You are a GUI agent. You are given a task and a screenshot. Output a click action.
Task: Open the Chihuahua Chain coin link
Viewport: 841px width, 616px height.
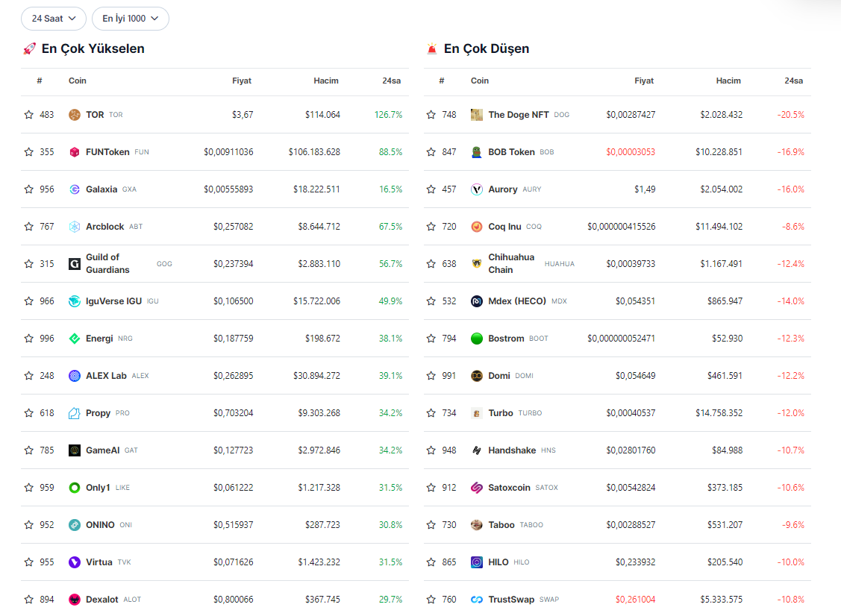pos(511,264)
